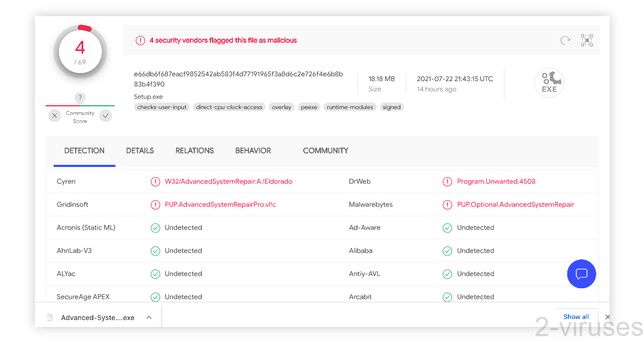Image resolution: width=644 pixels, height=342 pixels.
Task: Close the browser download bar
Action: coord(608,317)
